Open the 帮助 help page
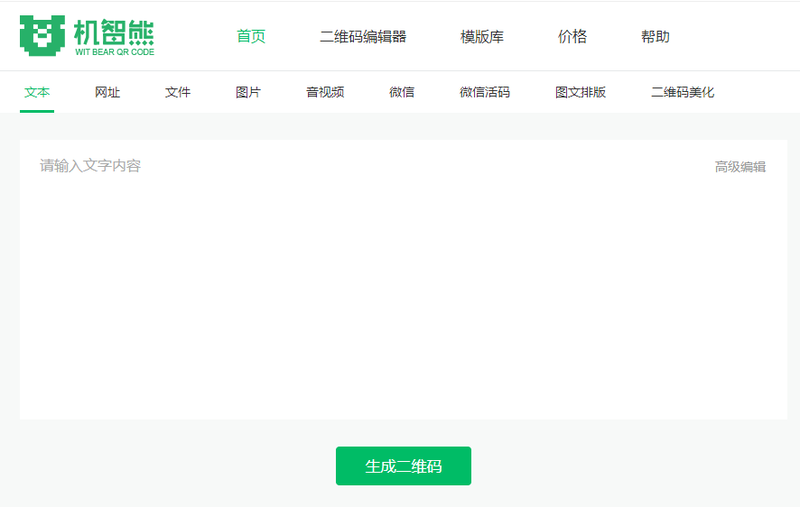The height and width of the screenshot is (507, 800). point(655,37)
